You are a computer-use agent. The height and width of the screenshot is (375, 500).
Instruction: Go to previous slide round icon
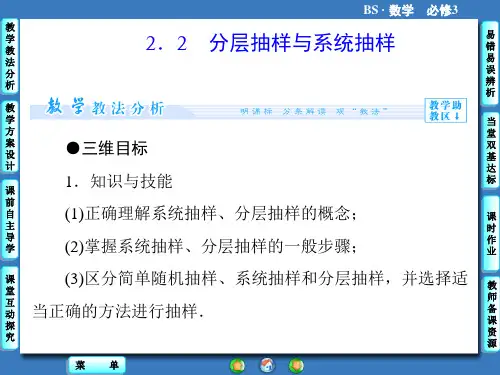237,366
